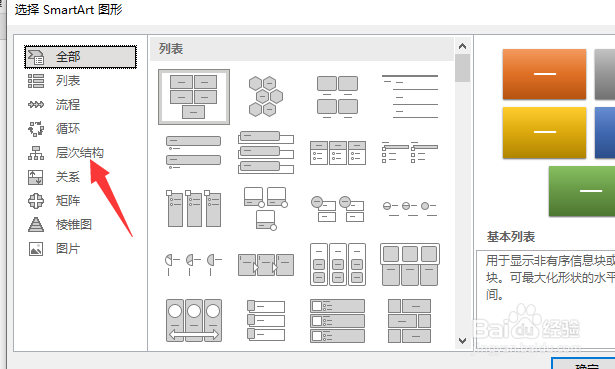Select the square accent list layout

point(409,153)
